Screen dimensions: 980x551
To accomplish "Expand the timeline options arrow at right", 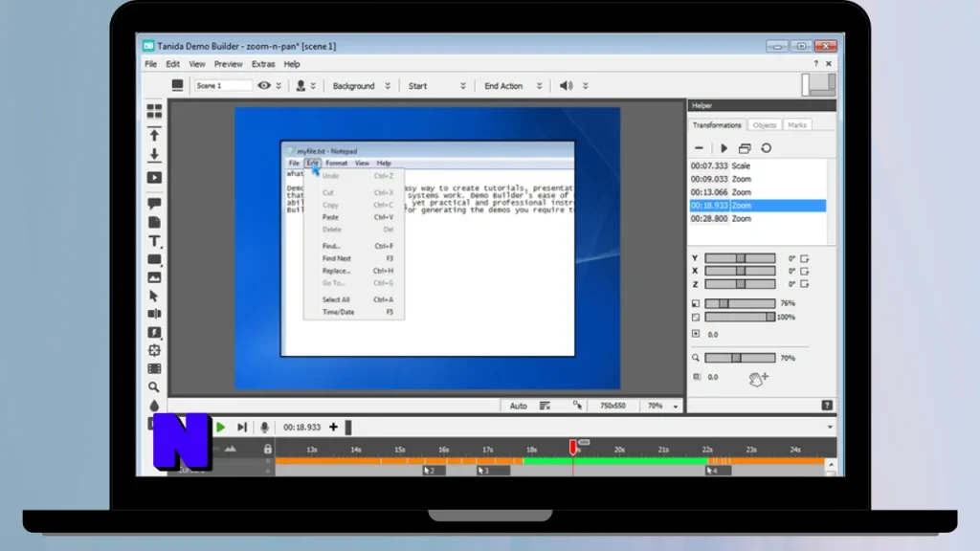I will (830, 428).
